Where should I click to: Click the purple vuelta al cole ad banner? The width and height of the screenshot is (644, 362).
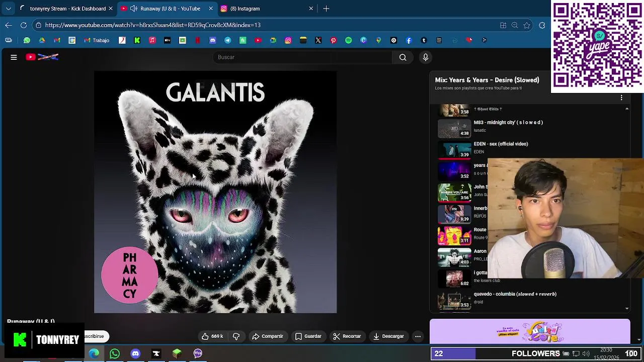coord(530,331)
